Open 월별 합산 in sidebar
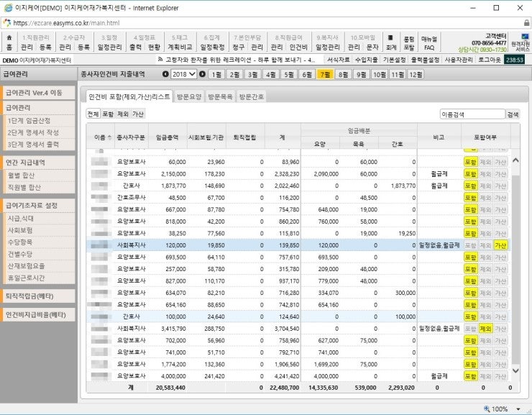 [40, 175]
